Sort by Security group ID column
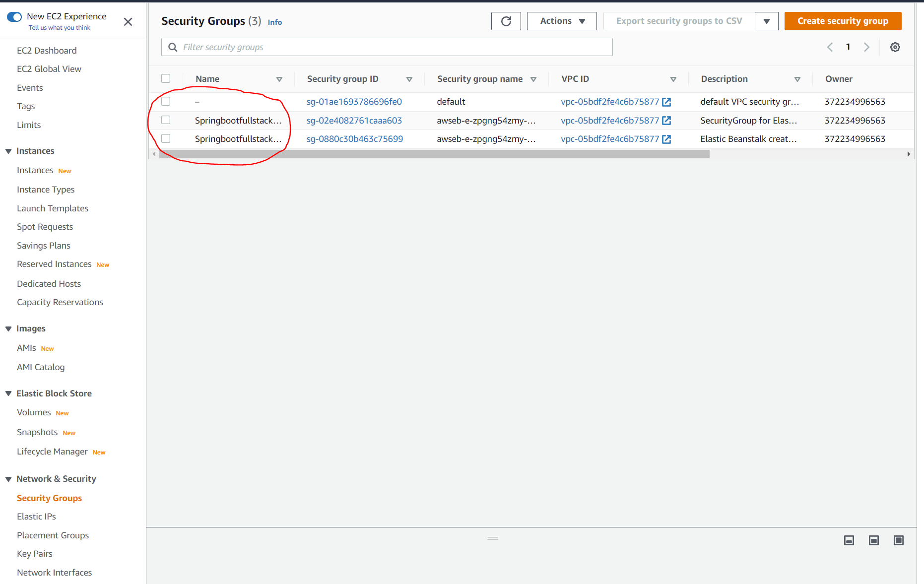 [x=409, y=79]
